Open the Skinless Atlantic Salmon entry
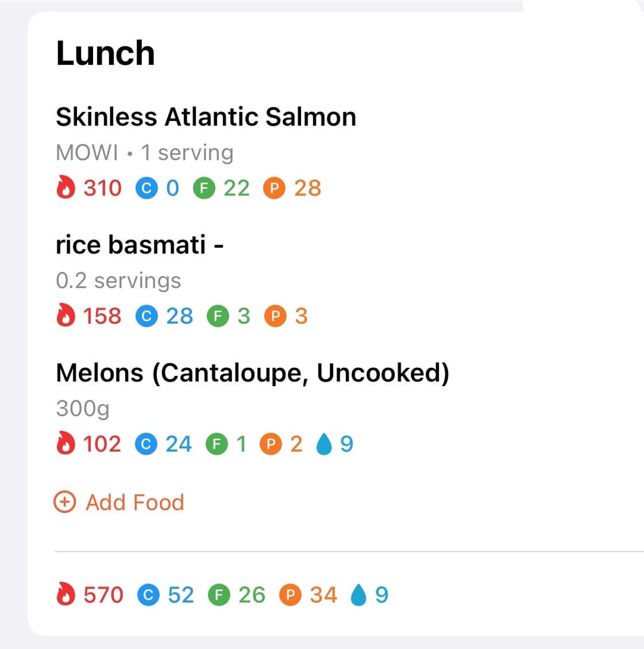The image size is (644, 649). [x=206, y=117]
